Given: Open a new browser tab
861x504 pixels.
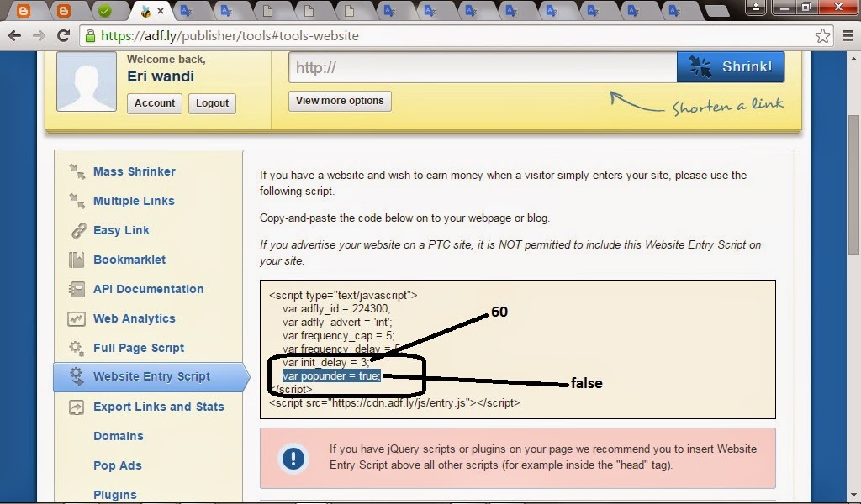Looking at the screenshot, I should coord(716,10).
